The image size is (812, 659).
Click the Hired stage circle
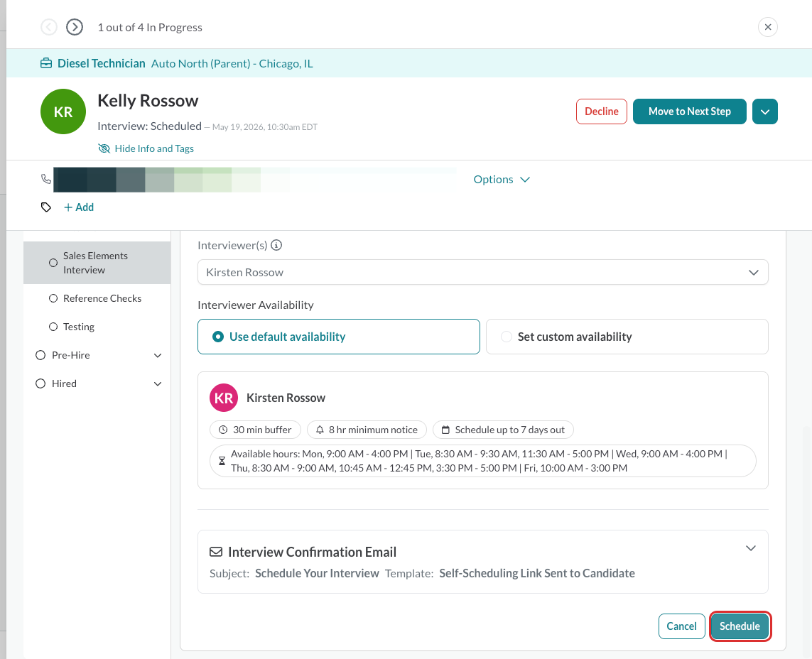coord(40,383)
